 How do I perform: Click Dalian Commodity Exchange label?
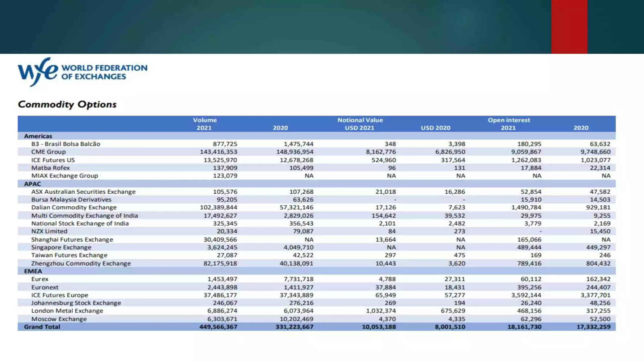coord(74,207)
